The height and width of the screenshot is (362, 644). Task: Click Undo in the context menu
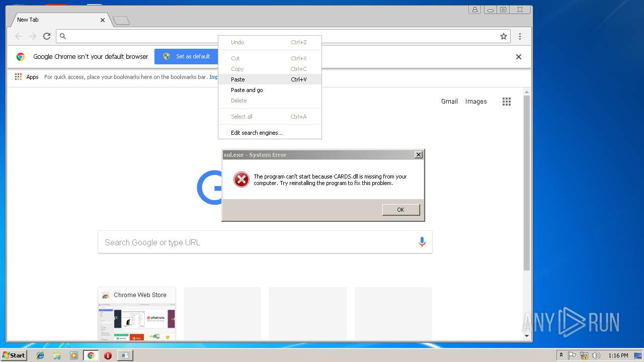point(270,42)
